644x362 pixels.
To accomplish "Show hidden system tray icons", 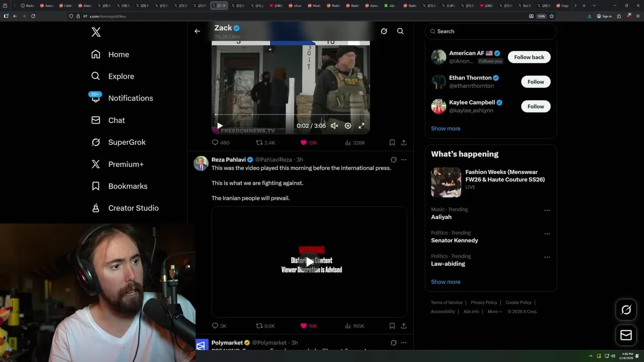I will click(x=591, y=356).
